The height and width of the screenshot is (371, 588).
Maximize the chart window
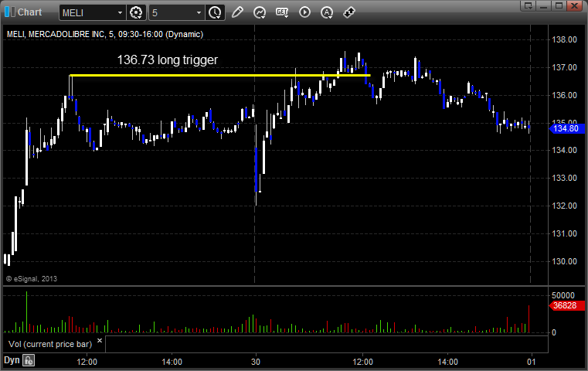(559, 5)
